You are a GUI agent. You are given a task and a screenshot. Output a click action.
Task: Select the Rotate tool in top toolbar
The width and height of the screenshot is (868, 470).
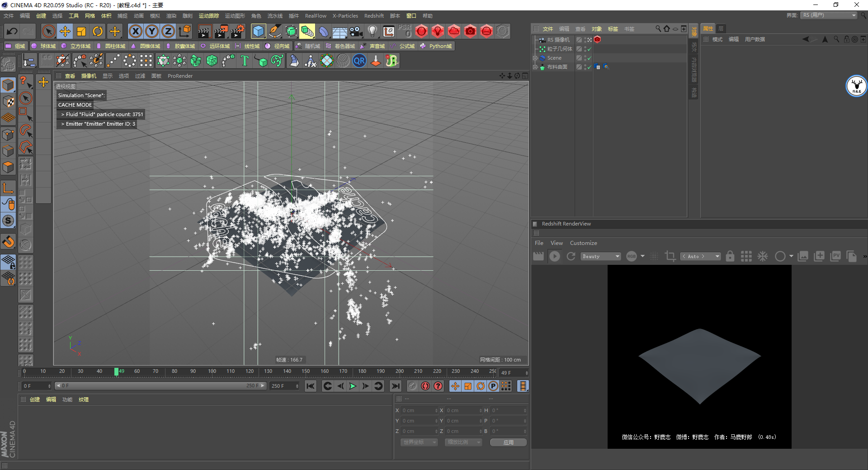(98, 31)
